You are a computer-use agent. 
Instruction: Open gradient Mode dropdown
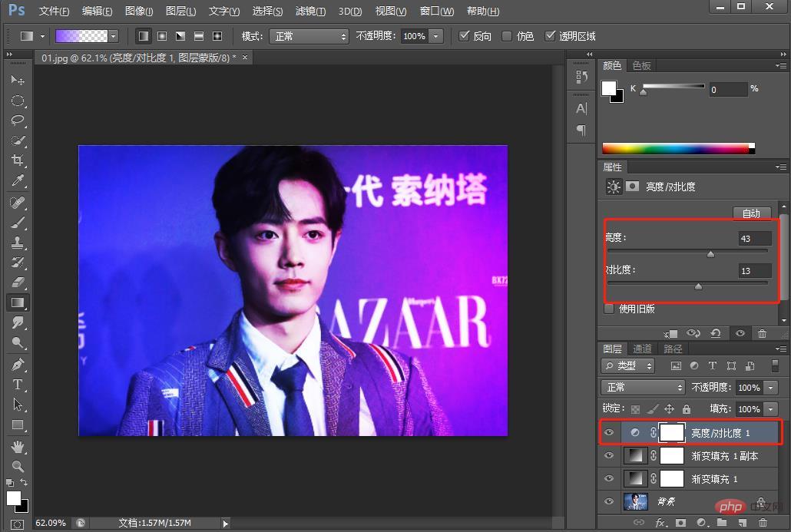click(x=309, y=36)
